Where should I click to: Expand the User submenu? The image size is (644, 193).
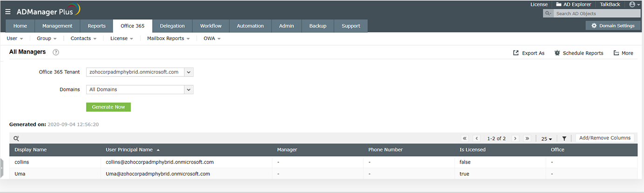click(x=15, y=38)
